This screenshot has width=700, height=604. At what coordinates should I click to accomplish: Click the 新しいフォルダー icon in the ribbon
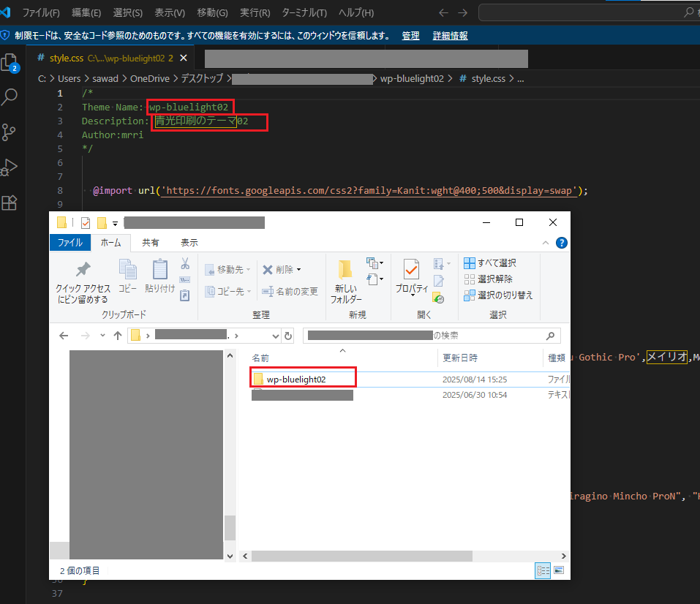(345, 270)
